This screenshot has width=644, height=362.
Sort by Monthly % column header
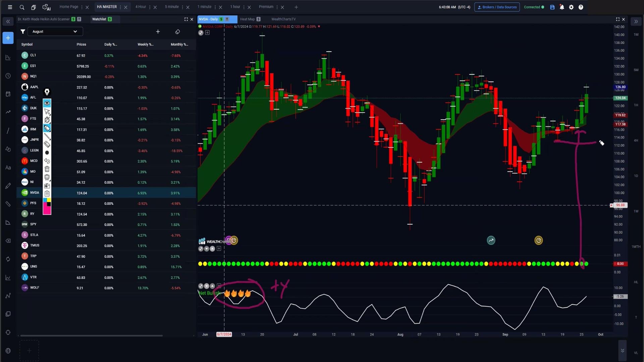pos(179,44)
